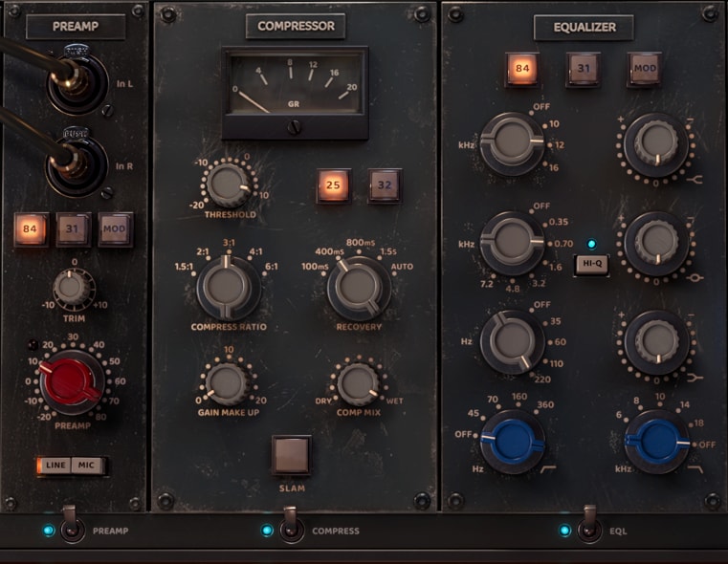Flip the COMPRESS bypass toggle switch
The height and width of the screenshot is (564, 728).
[291, 525]
